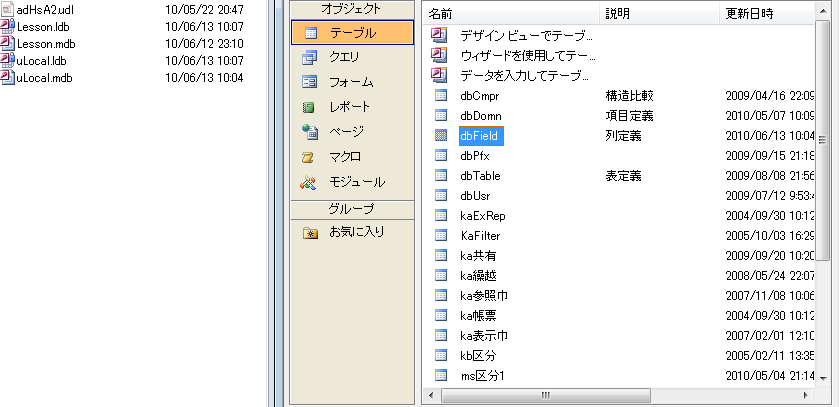Click the horizontal scrollbar right arrow
The image size is (839, 407).
point(809,395)
